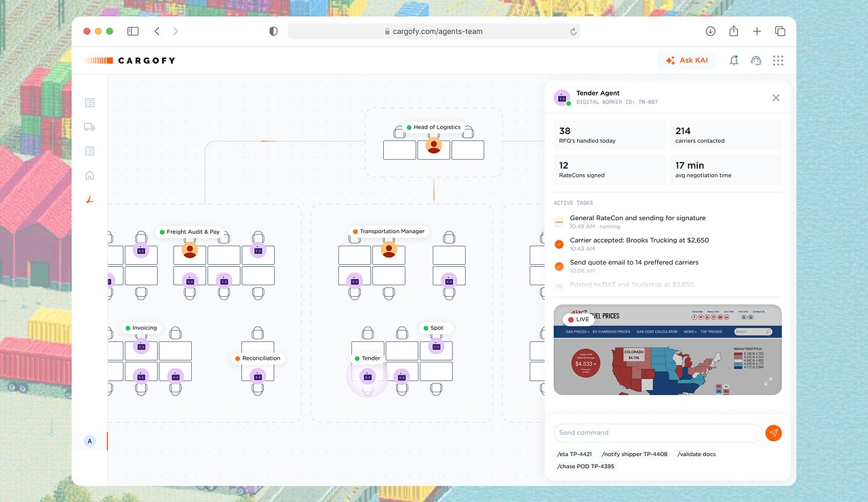This screenshot has width=868, height=502.
Task: Insert the /notify shipper TP-4408 command
Action: (634, 455)
